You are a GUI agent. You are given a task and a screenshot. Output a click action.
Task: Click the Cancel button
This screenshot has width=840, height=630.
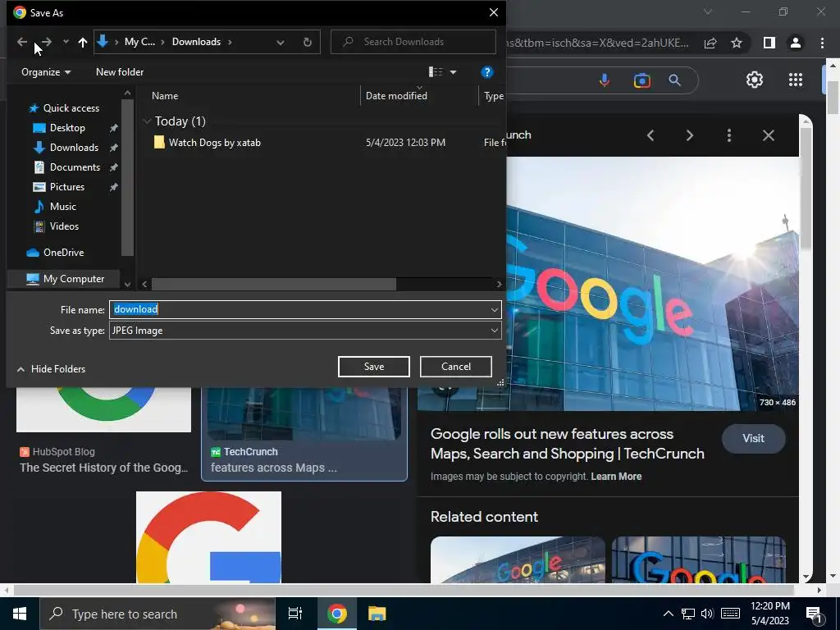point(456,367)
